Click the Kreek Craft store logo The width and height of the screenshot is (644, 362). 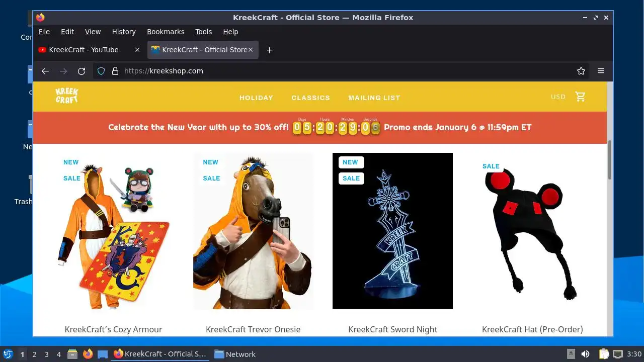tap(66, 96)
